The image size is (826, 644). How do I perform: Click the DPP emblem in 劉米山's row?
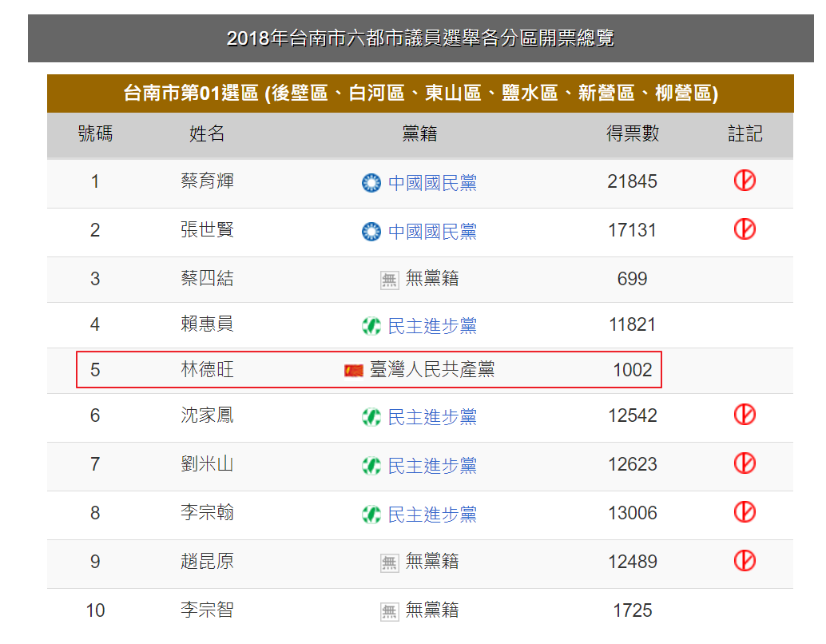pos(371,465)
